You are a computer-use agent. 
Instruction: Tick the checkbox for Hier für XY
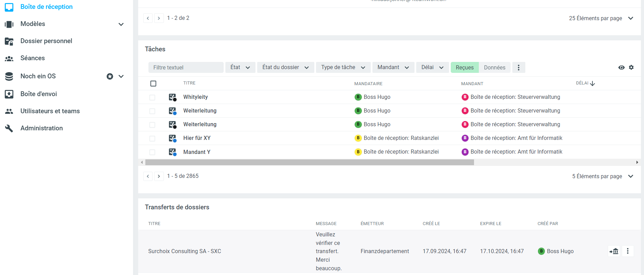152,139
